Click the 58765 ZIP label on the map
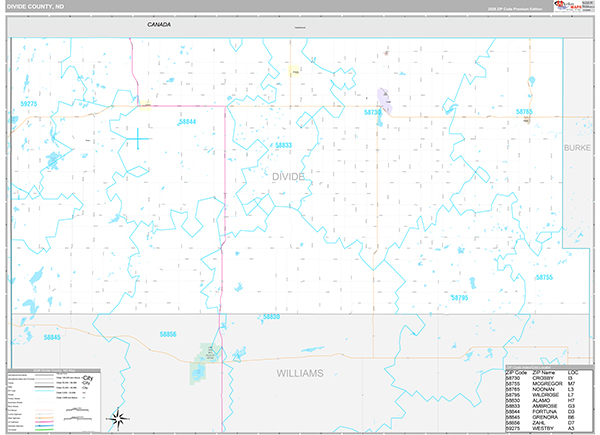The width and height of the screenshot is (600, 435). [x=524, y=112]
